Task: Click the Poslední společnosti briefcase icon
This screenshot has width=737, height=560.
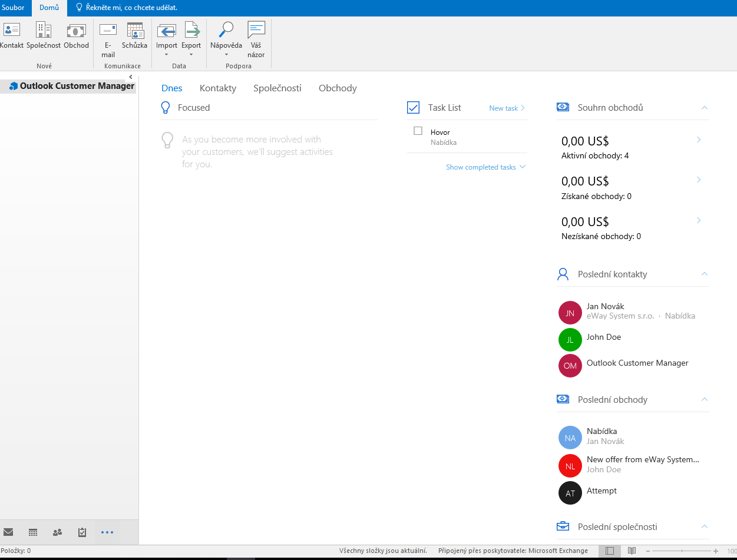Action: (x=563, y=526)
